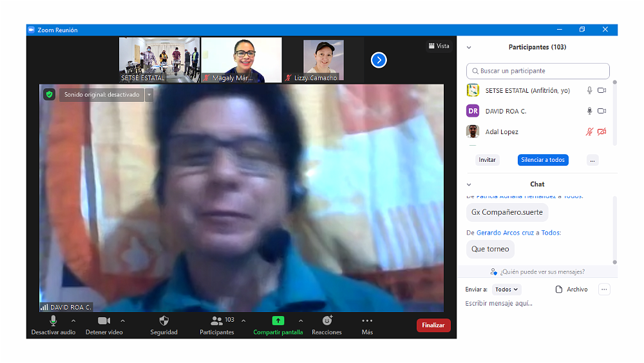
Task: Click the green Compartir pantalla icon
Action: click(x=278, y=320)
